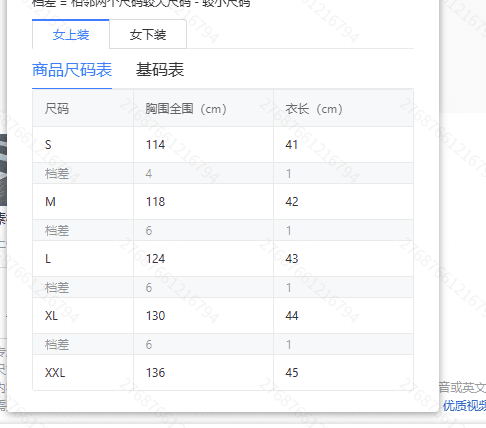The height and width of the screenshot is (428, 486).
Task: Click the 档差 label below the S row
Action: pos(57,174)
